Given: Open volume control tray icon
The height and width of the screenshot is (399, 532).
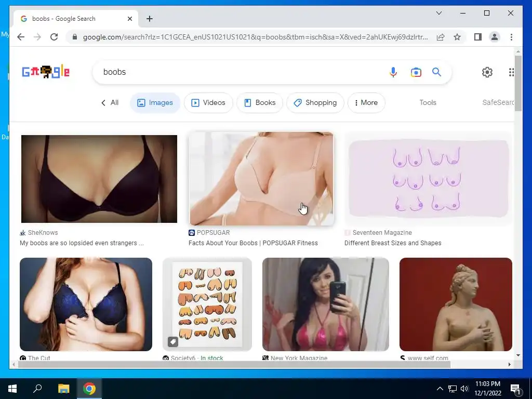Looking at the screenshot, I should click(464, 389).
